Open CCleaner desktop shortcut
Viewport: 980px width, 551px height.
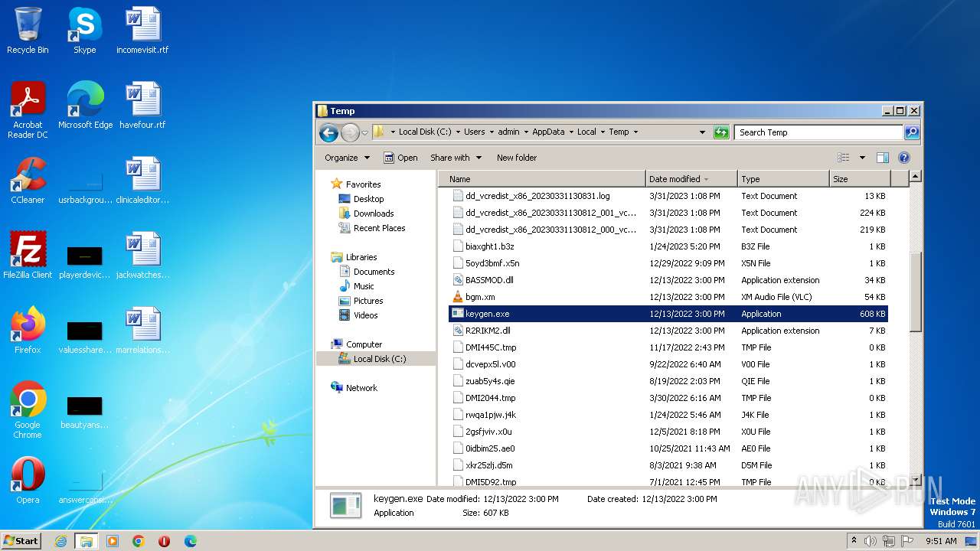pos(28,180)
